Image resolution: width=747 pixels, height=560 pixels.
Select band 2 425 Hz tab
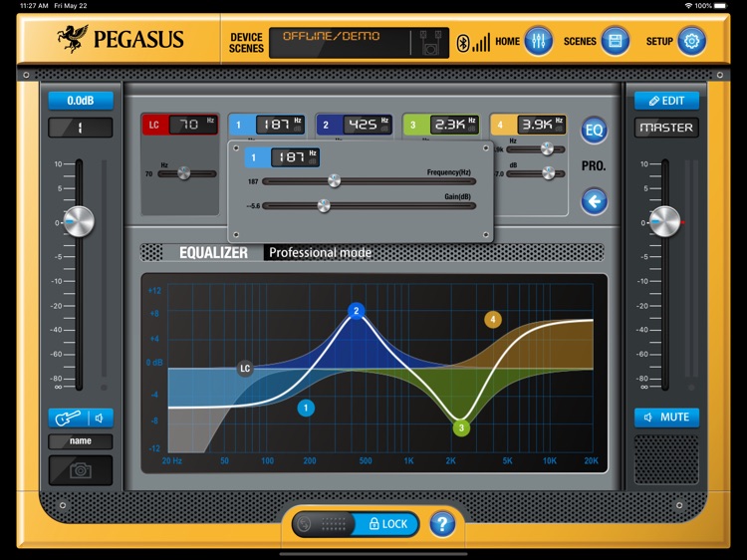tap(355, 125)
